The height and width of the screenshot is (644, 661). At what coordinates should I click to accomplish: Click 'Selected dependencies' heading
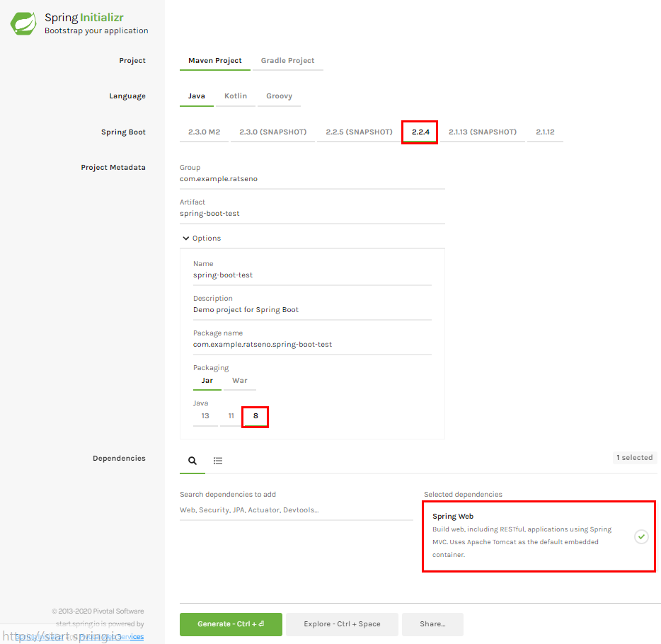point(463,495)
